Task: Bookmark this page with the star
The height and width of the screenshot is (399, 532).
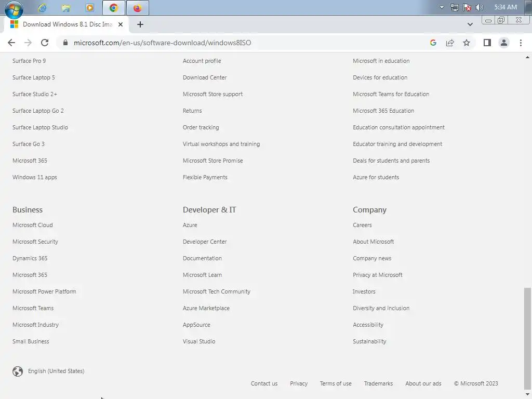Action: [467, 43]
